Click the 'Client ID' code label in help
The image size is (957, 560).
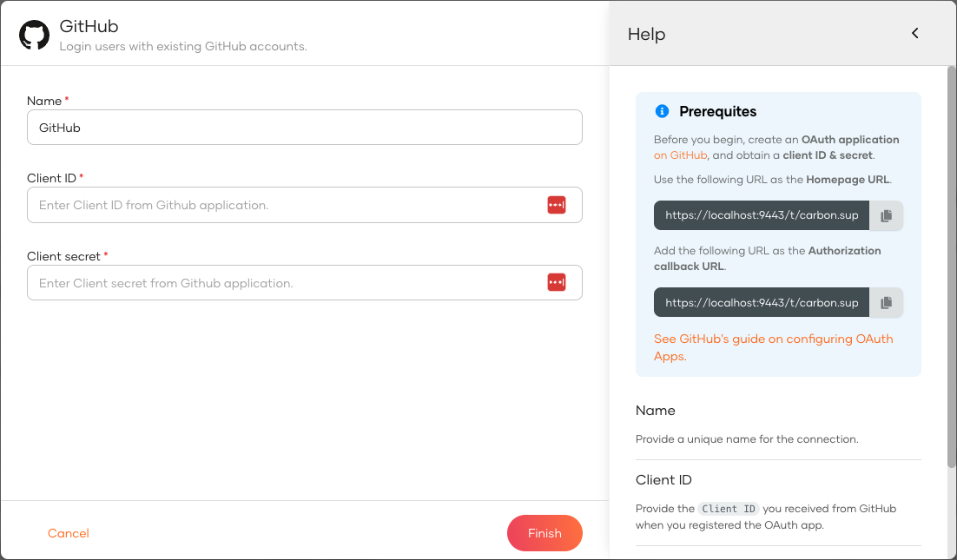pos(728,509)
